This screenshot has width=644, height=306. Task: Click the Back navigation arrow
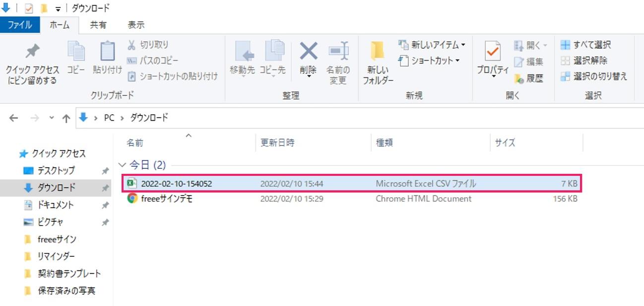click(13, 118)
